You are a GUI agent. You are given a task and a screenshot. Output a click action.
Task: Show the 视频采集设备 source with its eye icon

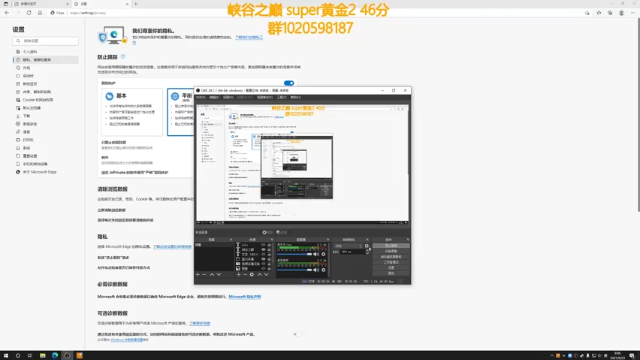(x=263, y=264)
